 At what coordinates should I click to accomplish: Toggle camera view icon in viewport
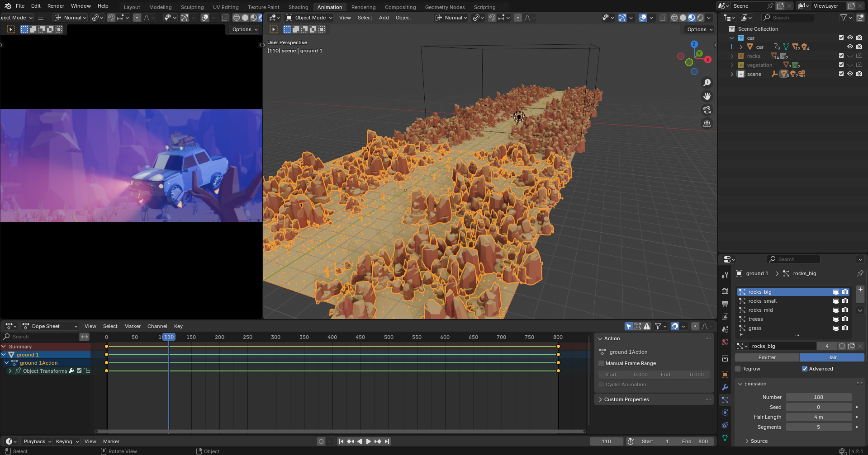point(707,110)
